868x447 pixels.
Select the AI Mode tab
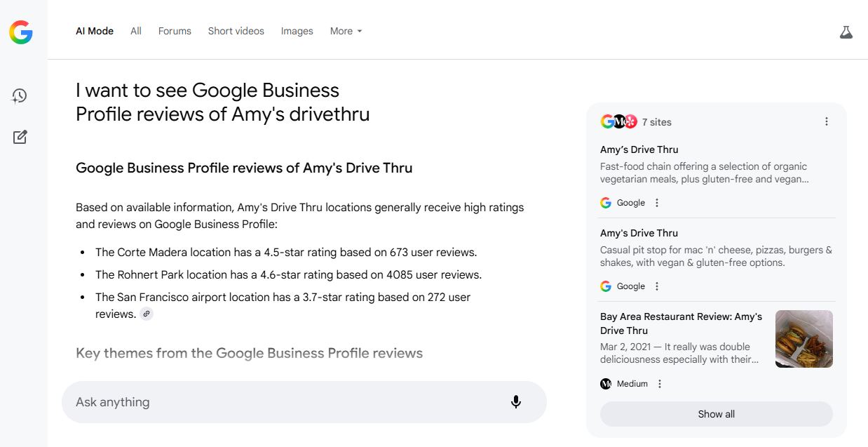tap(95, 31)
